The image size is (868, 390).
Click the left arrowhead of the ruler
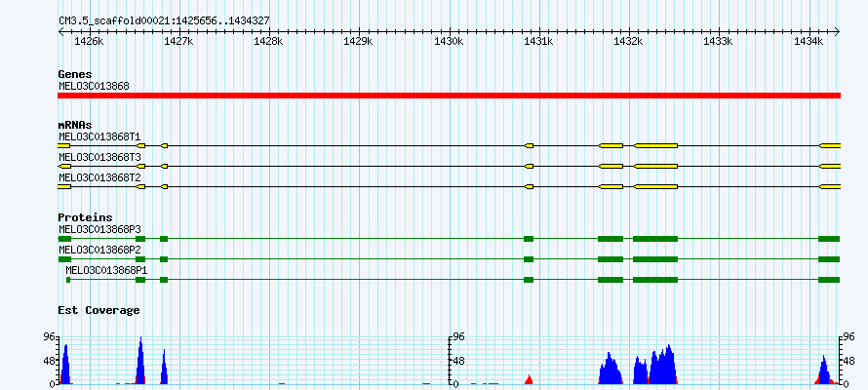coord(60,32)
